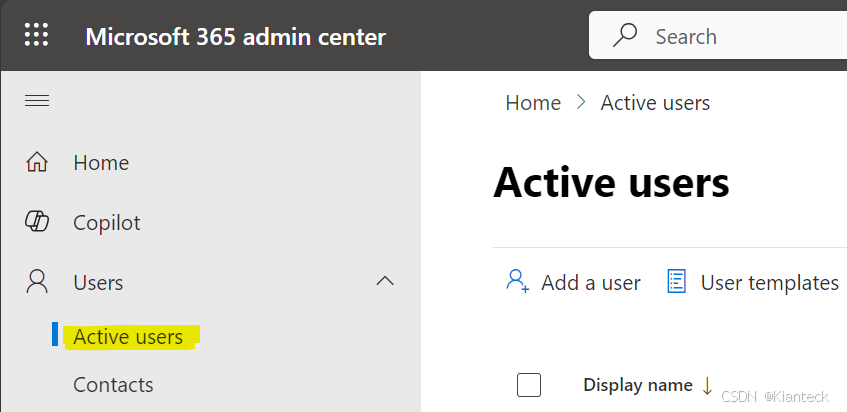847x412 pixels.
Task: Click the Microsoft 365 admin center title
Action: (236, 37)
